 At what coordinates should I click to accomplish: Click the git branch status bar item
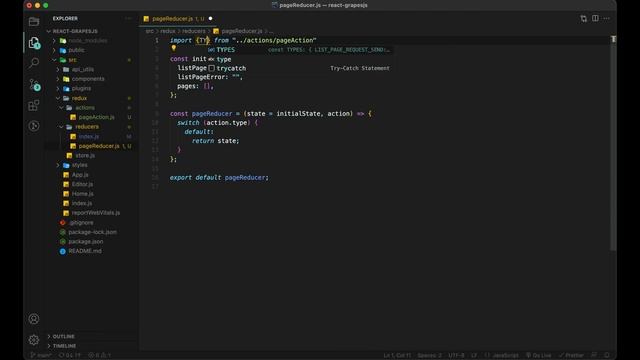(x=41, y=356)
